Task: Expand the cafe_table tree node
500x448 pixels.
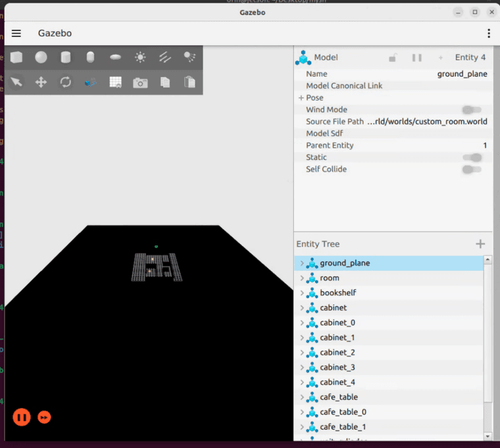Action: [302, 397]
